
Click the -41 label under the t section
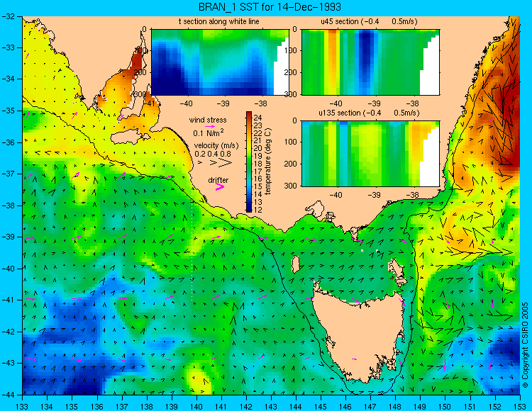click(149, 103)
